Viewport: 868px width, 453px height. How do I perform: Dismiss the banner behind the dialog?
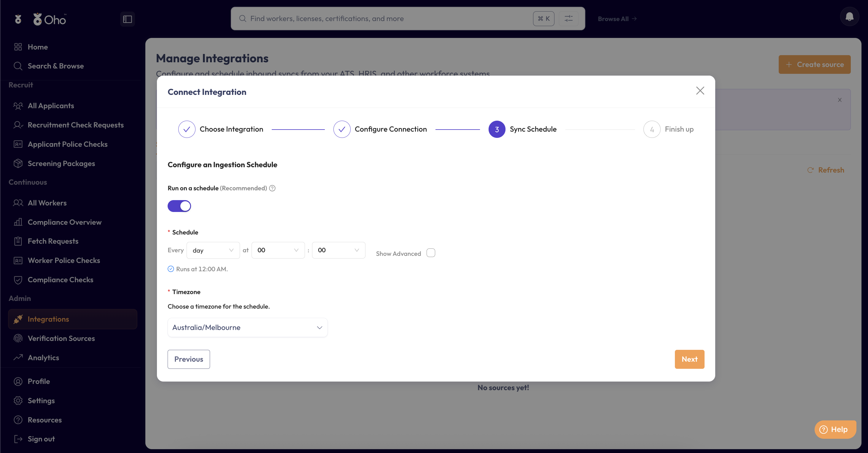click(x=839, y=100)
